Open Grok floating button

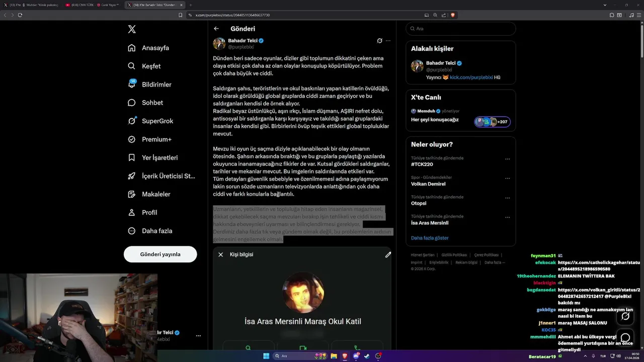point(625,316)
